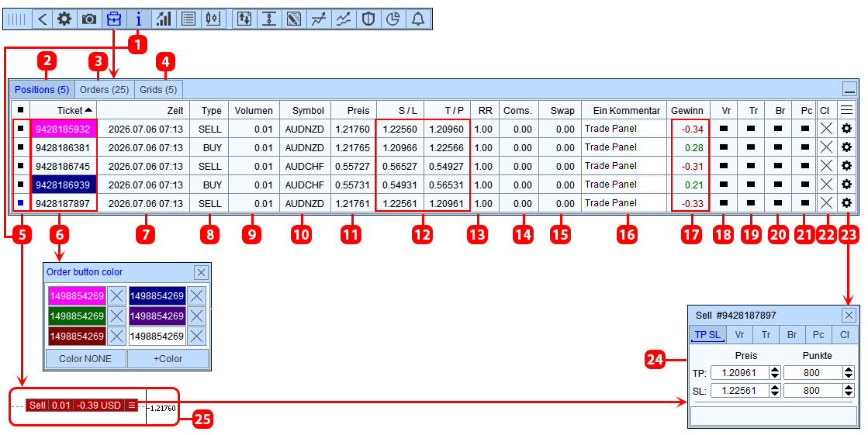Open settings via toolbar gear icon

[x=64, y=19]
